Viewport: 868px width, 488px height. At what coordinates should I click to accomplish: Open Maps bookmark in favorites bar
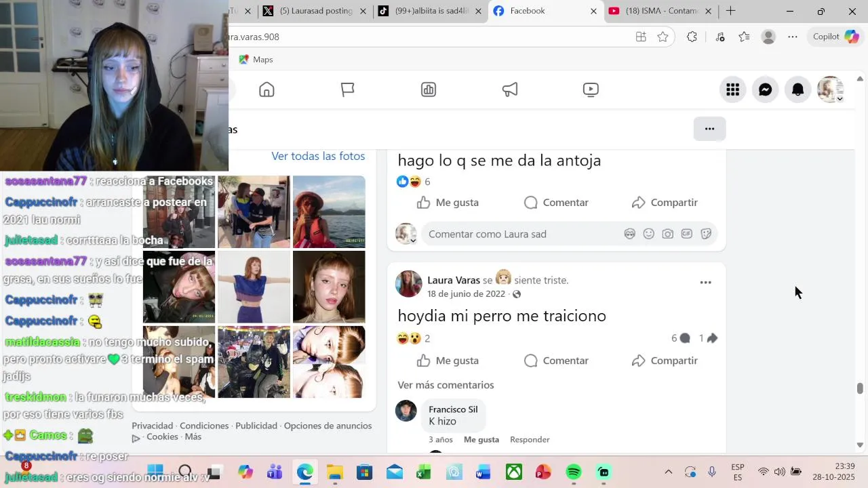point(256,60)
